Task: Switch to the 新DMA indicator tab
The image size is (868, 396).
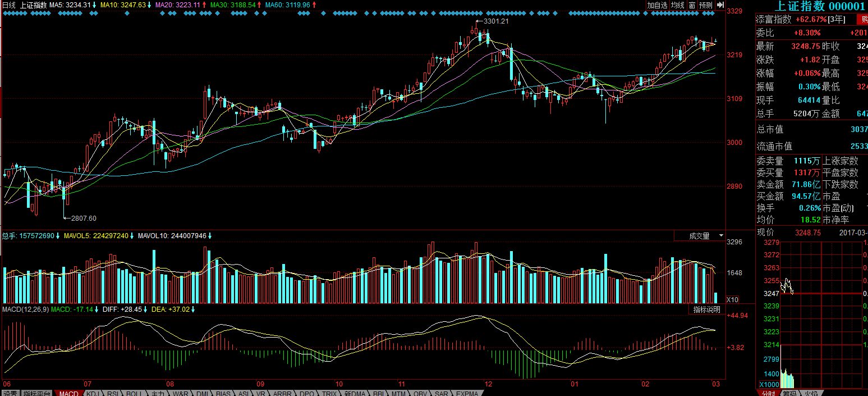Action: (355, 393)
